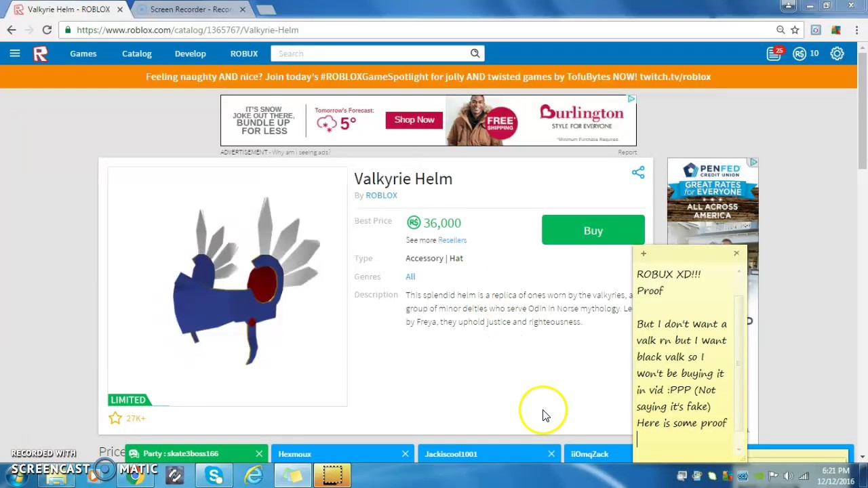
Task: Open the volume icon in system tray
Action: click(788, 476)
